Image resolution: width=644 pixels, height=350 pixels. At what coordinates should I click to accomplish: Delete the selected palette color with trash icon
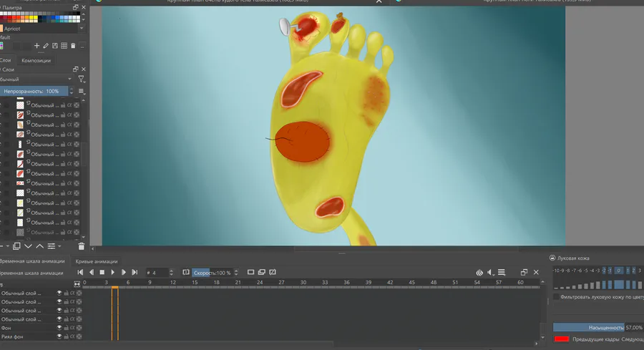click(x=73, y=46)
